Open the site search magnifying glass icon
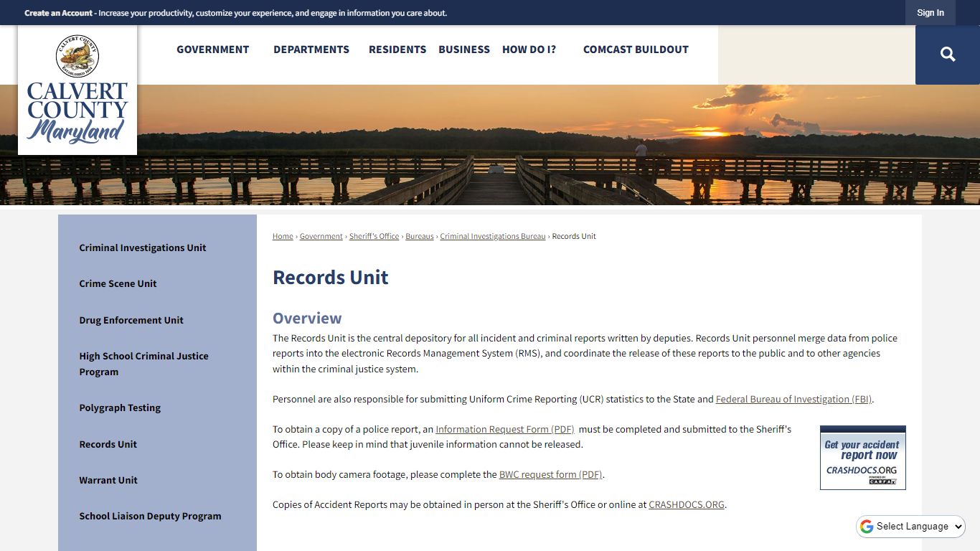 tap(947, 55)
